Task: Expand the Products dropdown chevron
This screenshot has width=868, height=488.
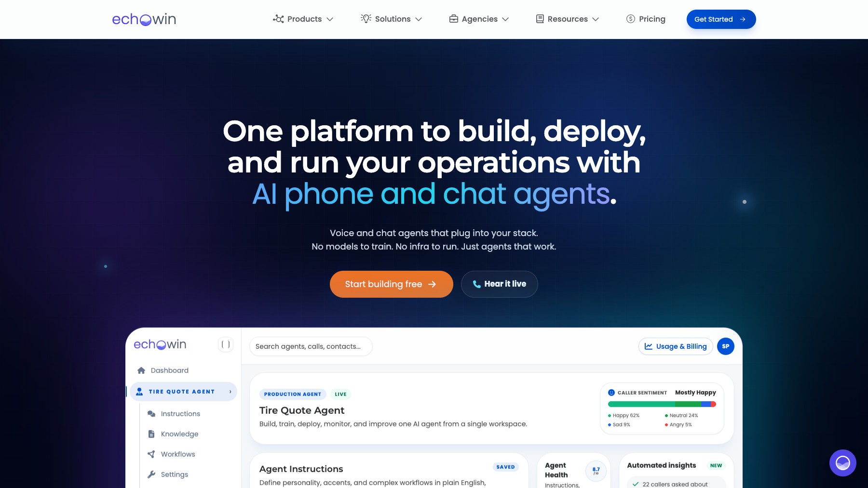Action: click(x=330, y=19)
